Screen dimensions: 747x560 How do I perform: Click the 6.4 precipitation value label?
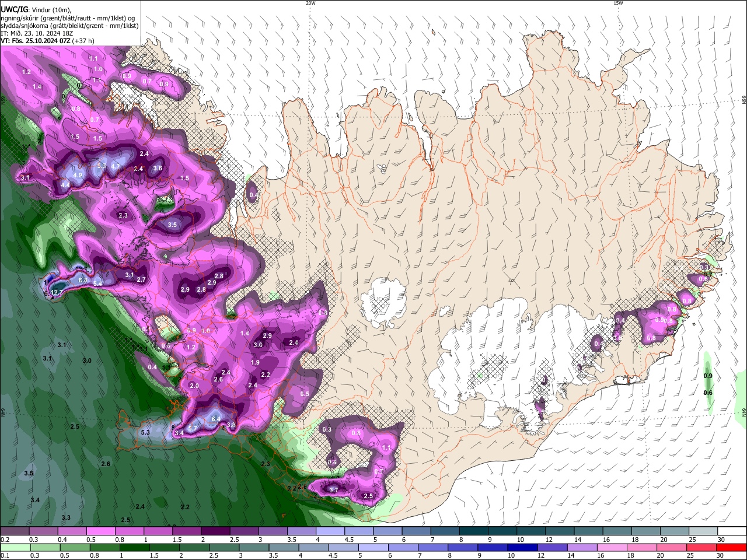(215, 419)
